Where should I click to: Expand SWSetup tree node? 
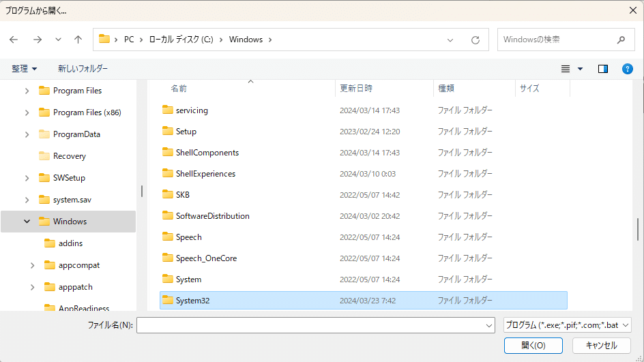[27, 178]
